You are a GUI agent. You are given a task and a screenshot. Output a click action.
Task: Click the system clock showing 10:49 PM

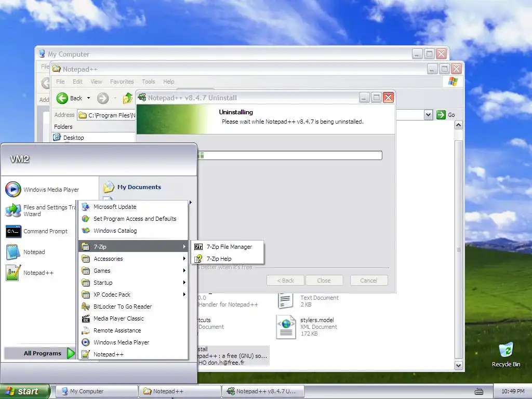[x=513, y=392]
